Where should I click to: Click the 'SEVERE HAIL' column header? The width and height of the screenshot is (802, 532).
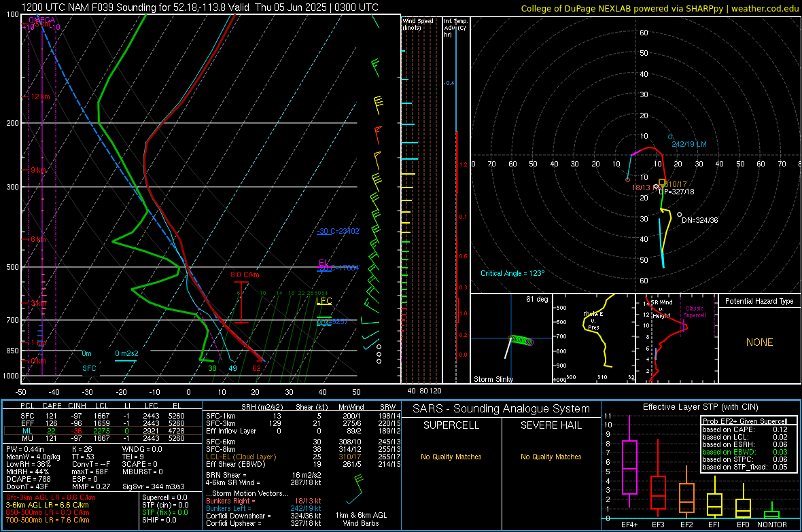pos(551,425)
